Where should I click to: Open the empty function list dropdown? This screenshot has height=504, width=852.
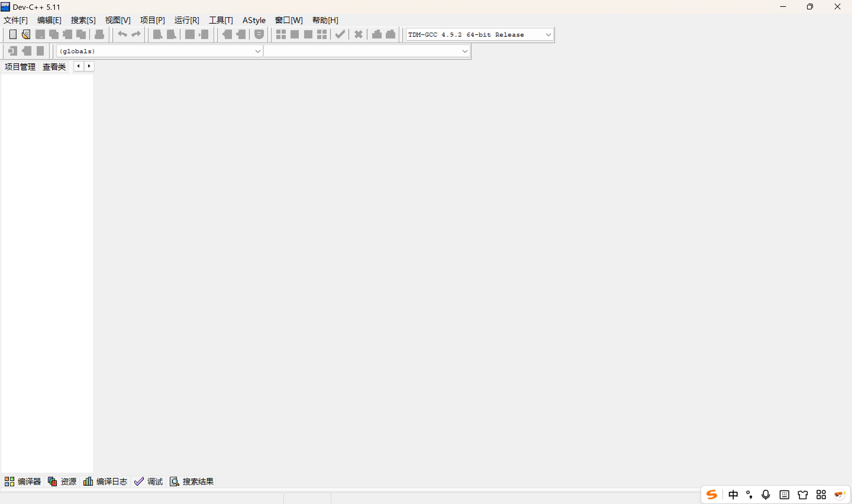click(464, 51)
